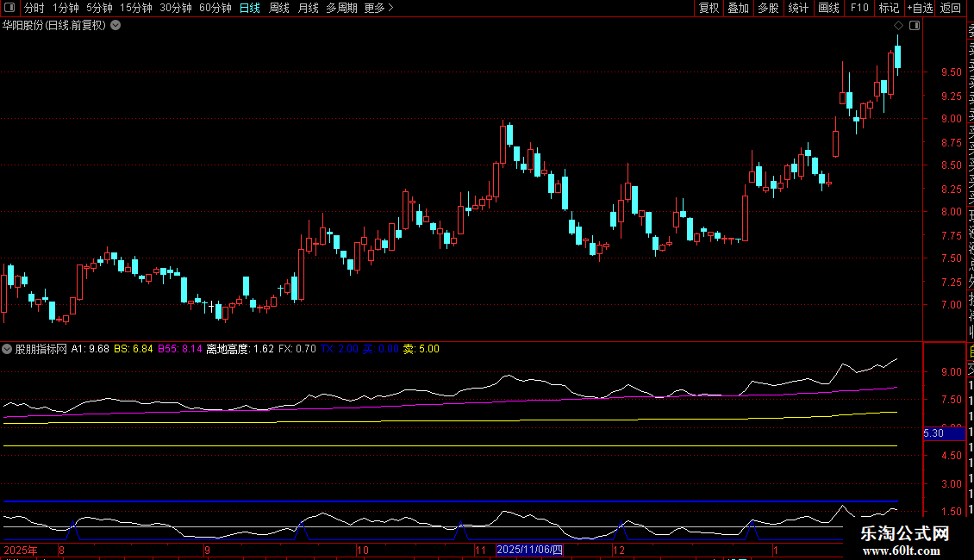This screenshot has width=974, height=560.
Task: Click the panel layout icon at top-left
Action: pyautogui.click(x=9, y=8)
